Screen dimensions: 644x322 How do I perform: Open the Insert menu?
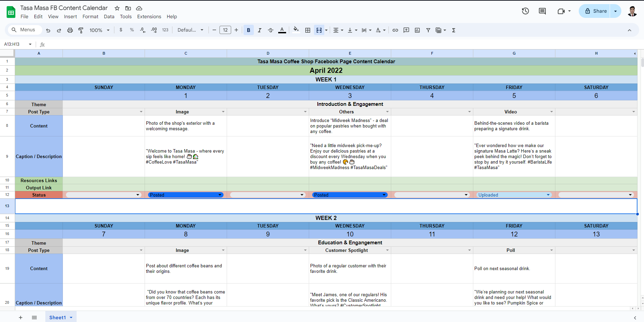pyautogui.click(x=70, y=16)
